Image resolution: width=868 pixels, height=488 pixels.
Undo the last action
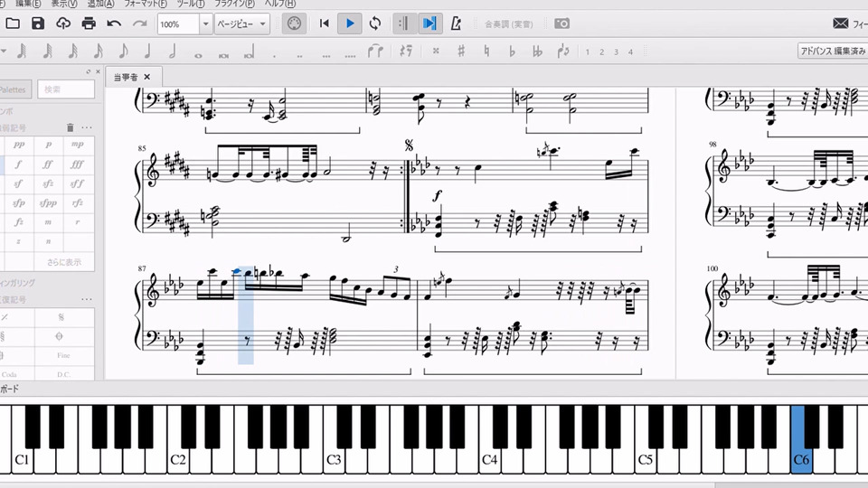click(x=114, y=23)
